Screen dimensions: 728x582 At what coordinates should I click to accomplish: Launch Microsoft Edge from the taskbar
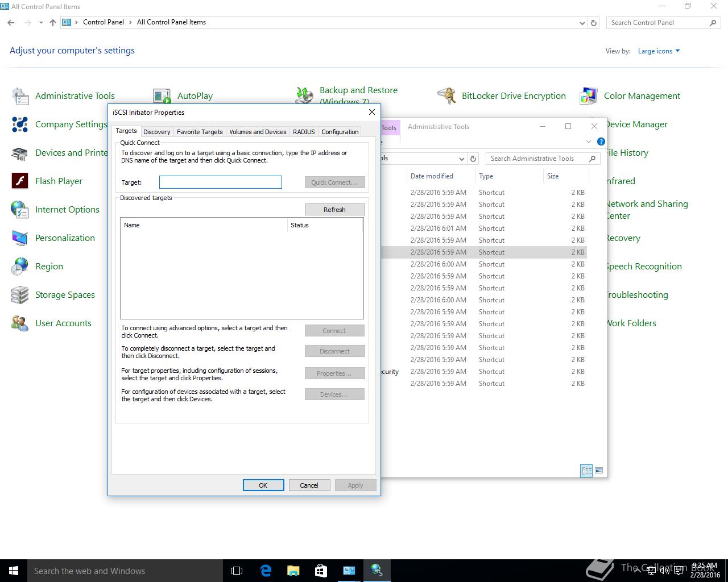point(265,571)
